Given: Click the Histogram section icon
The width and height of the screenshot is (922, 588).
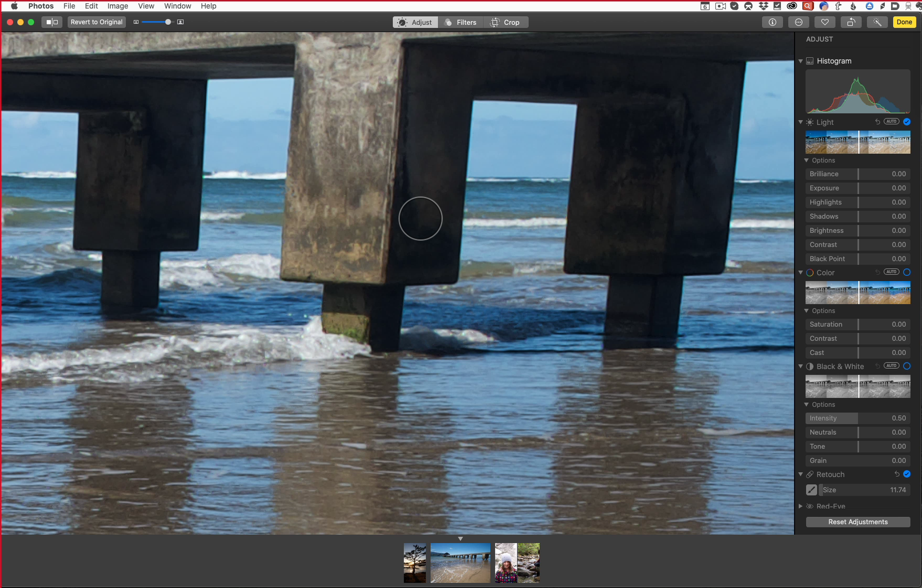Looking at the screenshot, I should pos(810,61).
